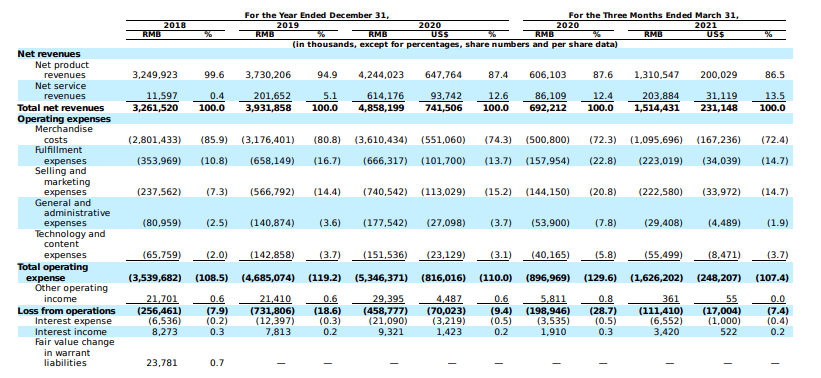
Task: Select merchandise costs value (2,801,433)
Action: pos(154,140)
